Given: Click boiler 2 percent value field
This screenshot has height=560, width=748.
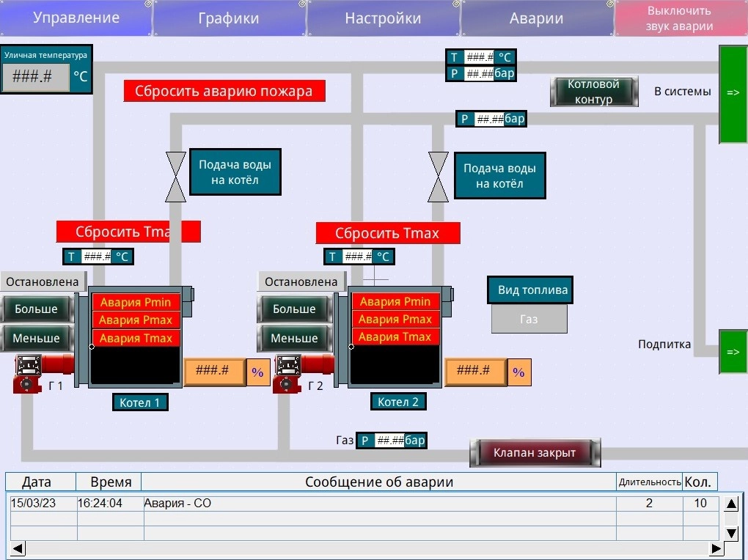Looking at the screenshot, I should [474, 371].
